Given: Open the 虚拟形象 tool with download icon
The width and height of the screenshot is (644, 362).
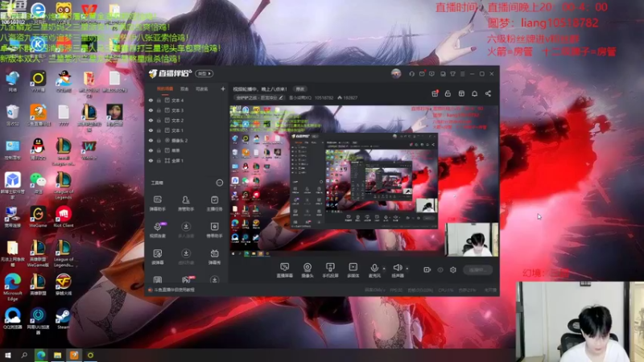Looking at the screenshot, I should (x=186, y=257).
